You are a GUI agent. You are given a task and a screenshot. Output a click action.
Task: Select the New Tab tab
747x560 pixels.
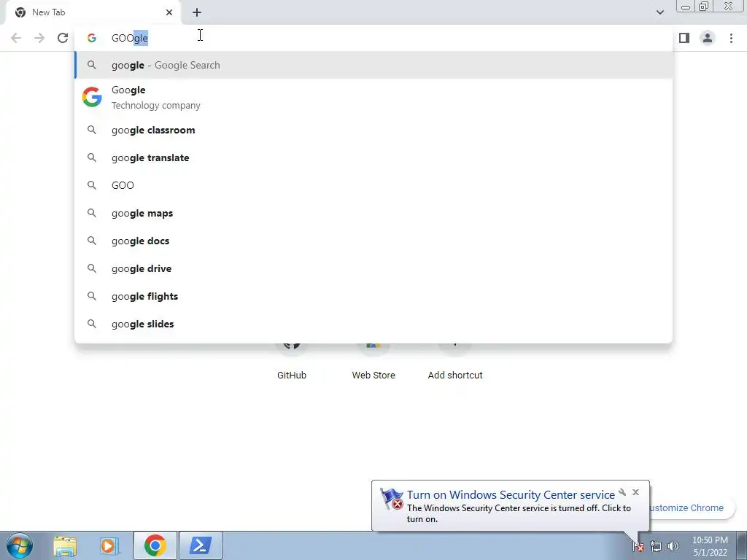(93, 12)
